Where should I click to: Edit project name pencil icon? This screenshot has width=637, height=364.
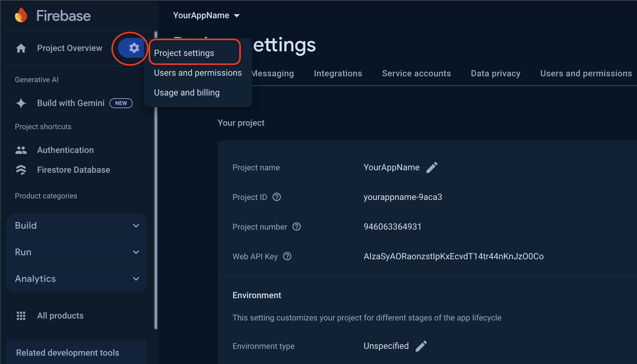(x=432, y=167)
